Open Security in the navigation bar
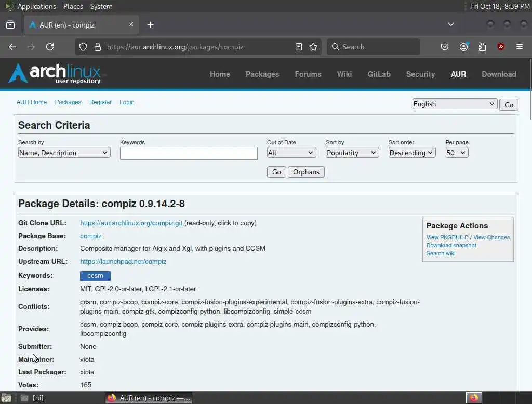Viewport: 532px width, 404px height. click(420, 74)
